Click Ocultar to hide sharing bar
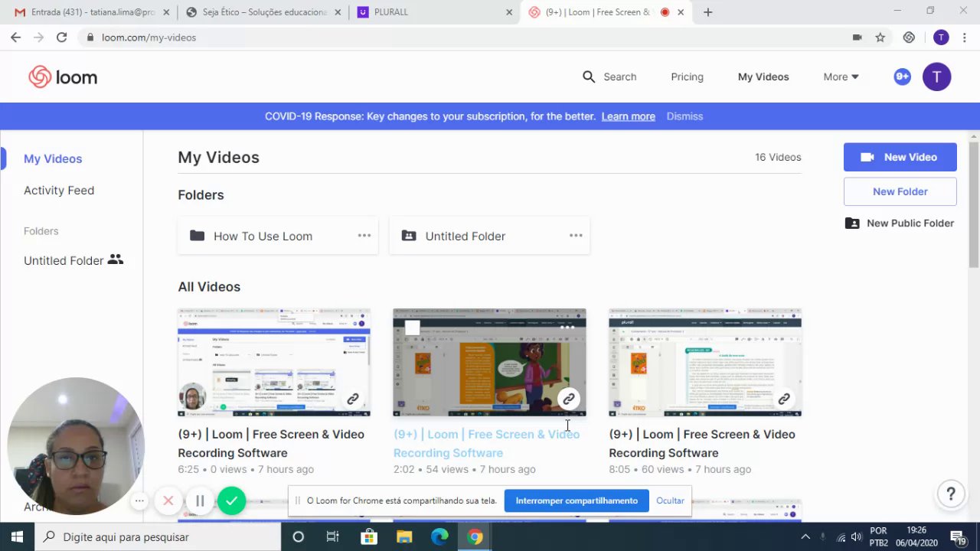This screenshot has height=551, width=980. 670,500
